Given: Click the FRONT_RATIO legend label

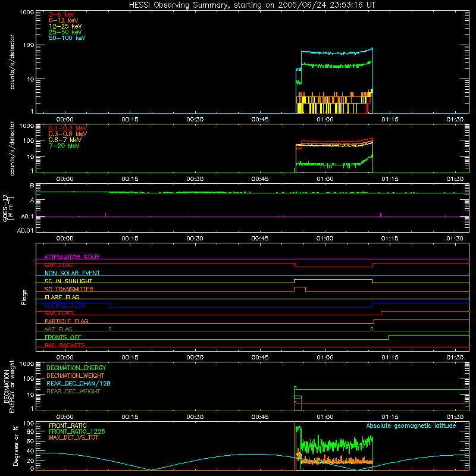Looking at the screenshot, I should tap(68, 425).
